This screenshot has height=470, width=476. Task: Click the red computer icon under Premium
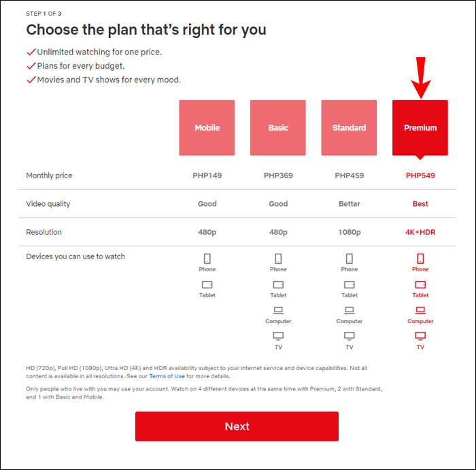coord(420,311)
